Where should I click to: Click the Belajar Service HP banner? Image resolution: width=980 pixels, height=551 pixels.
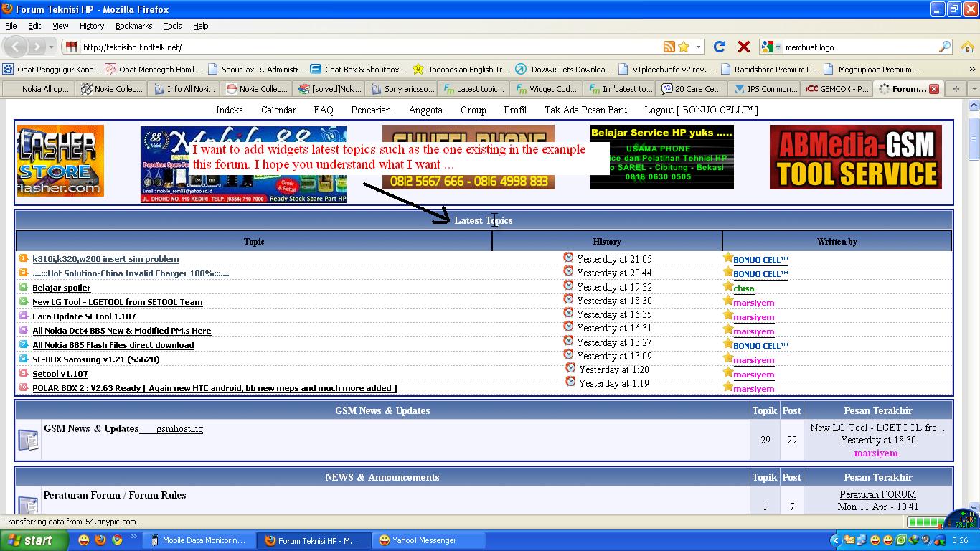click(x=661, y=157)
